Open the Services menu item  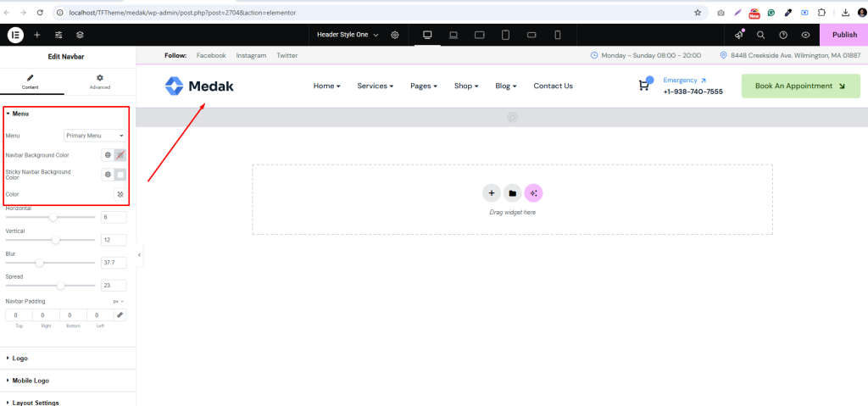coord(375,86)
